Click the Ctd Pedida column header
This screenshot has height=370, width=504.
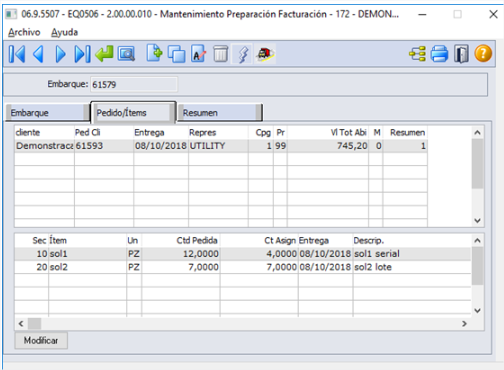181,241
